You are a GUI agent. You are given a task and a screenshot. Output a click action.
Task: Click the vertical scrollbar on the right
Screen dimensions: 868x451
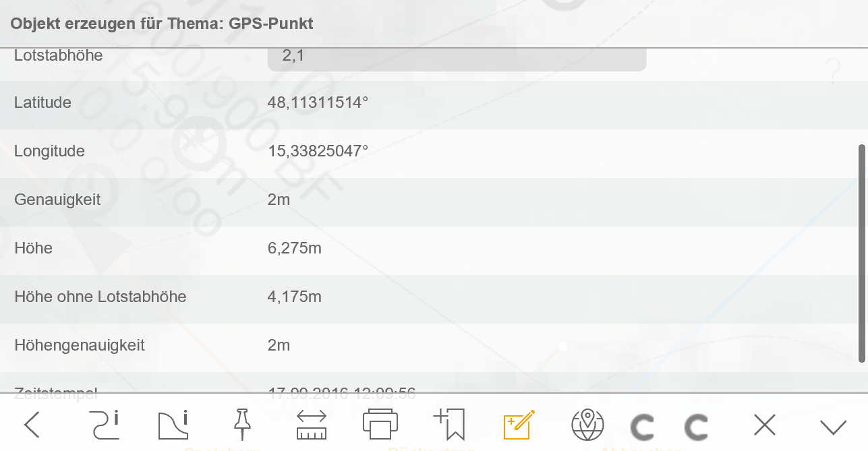pos(862,253)
